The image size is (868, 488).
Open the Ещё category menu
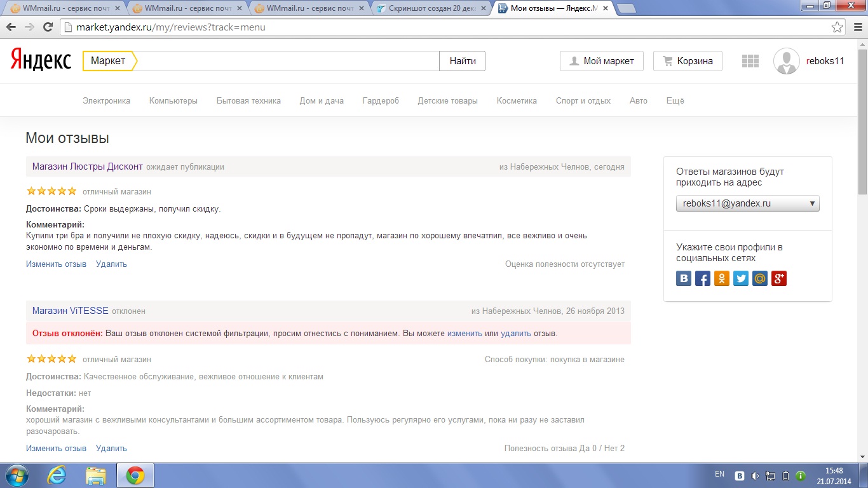coord(675,100)
